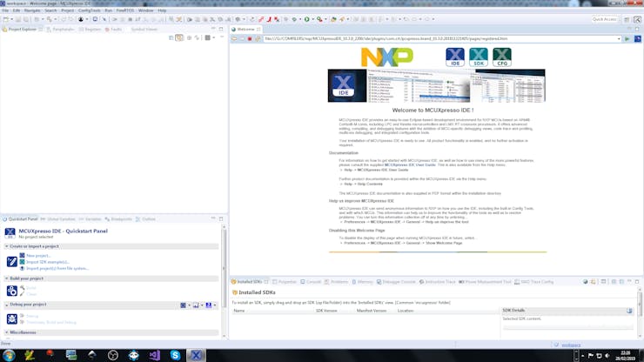Click the Quick Access search field
The image size is (644, 362).
tap(604, 19)
